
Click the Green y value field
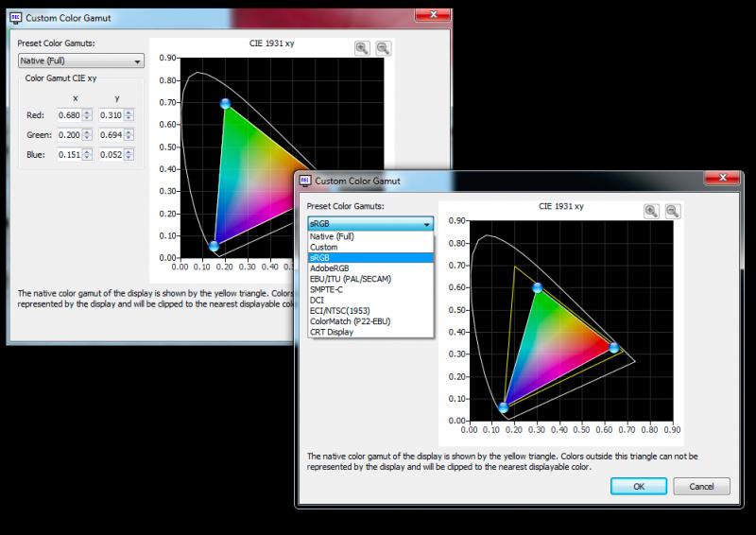[x=112, y=135]
